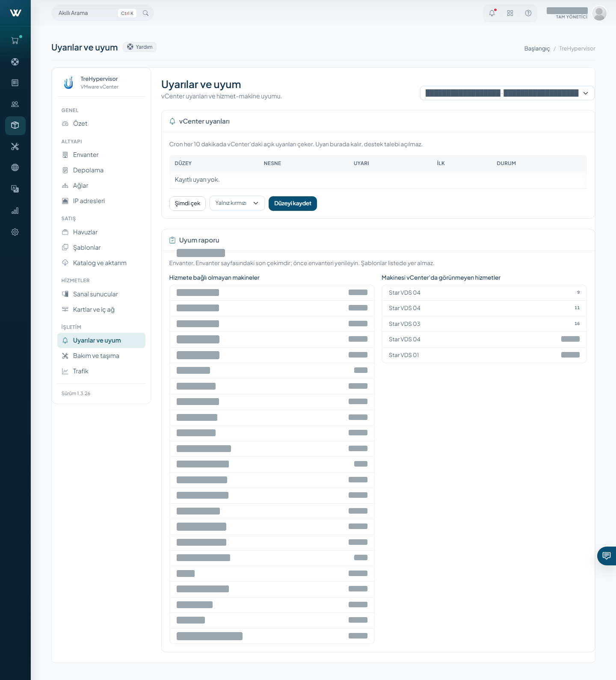Open the users icon in left sidebar
The width and height of the screenshot is (616, 680).
point(15,104)
